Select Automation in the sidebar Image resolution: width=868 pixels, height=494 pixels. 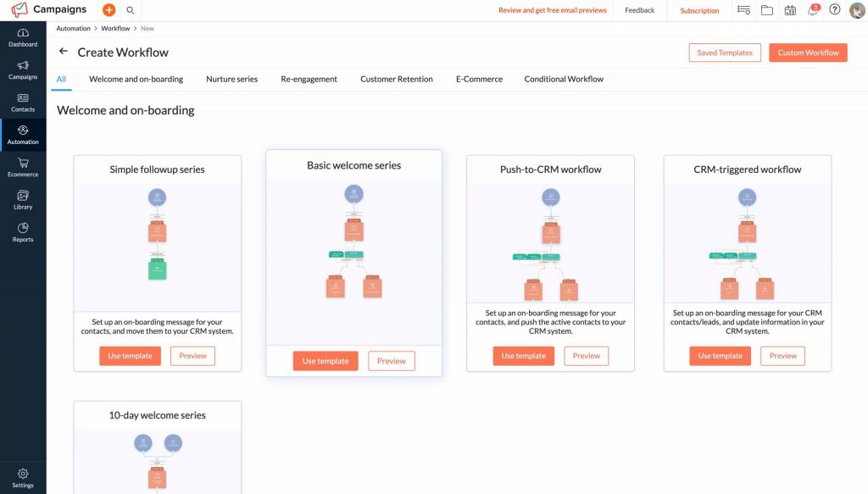tap(23, 135)
